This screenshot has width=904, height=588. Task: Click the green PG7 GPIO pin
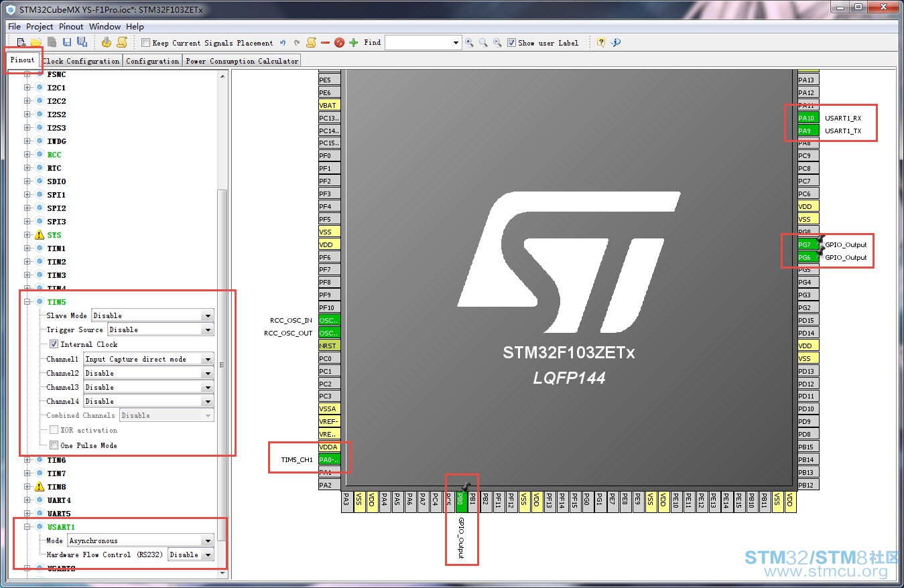808,244
